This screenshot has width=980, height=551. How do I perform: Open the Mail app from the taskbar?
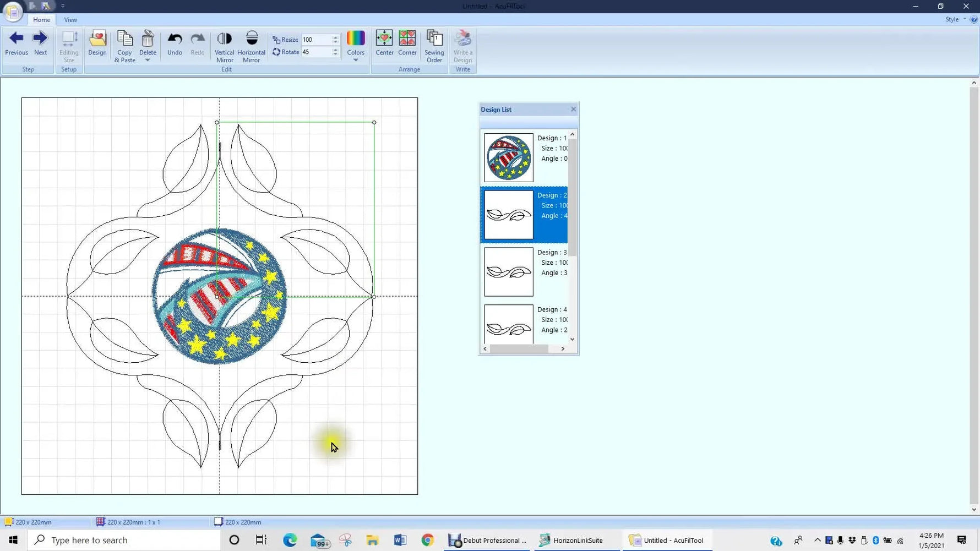pyautogui.click(x=319, y=540)
